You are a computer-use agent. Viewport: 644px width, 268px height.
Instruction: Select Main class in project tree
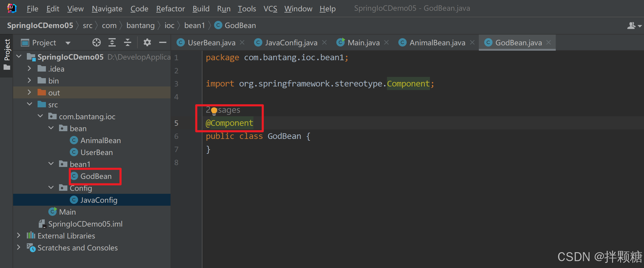(x=62, y=212)
